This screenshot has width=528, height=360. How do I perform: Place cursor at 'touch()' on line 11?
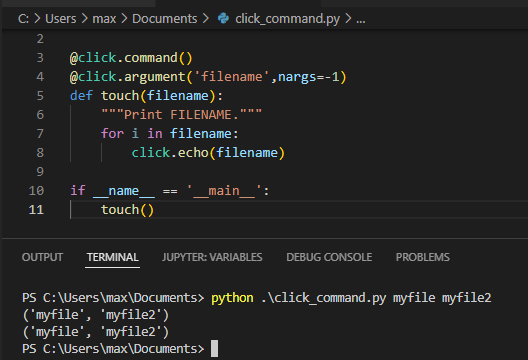click(x=127, y=210)
